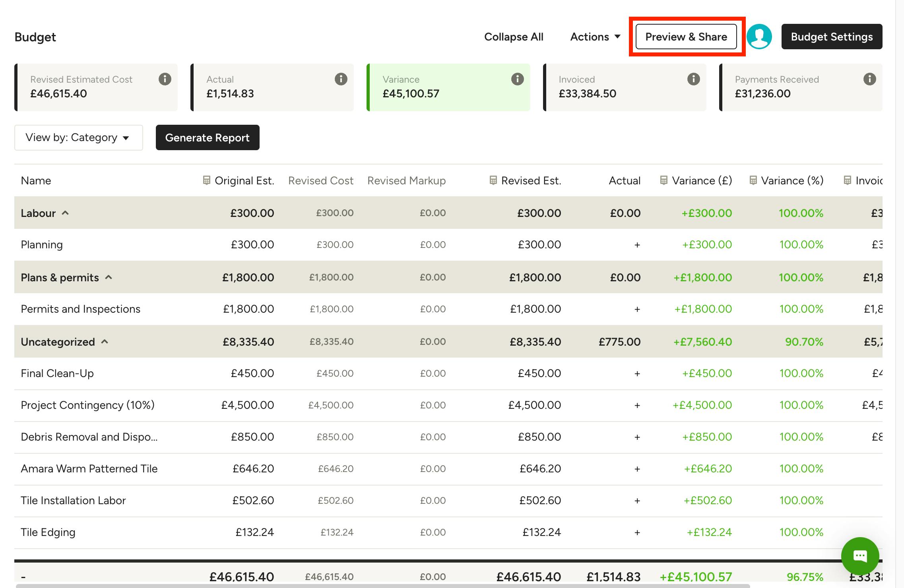This screenshot has width=904, height=588.
Task: Open the Actions dropdown menu
Action: pos(595,37)
